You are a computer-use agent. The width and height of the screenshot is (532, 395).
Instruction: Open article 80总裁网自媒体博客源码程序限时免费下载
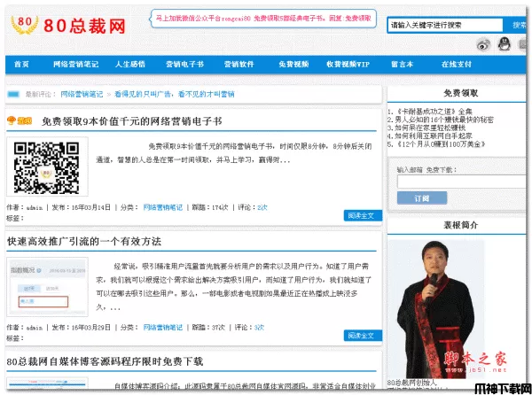105,361
